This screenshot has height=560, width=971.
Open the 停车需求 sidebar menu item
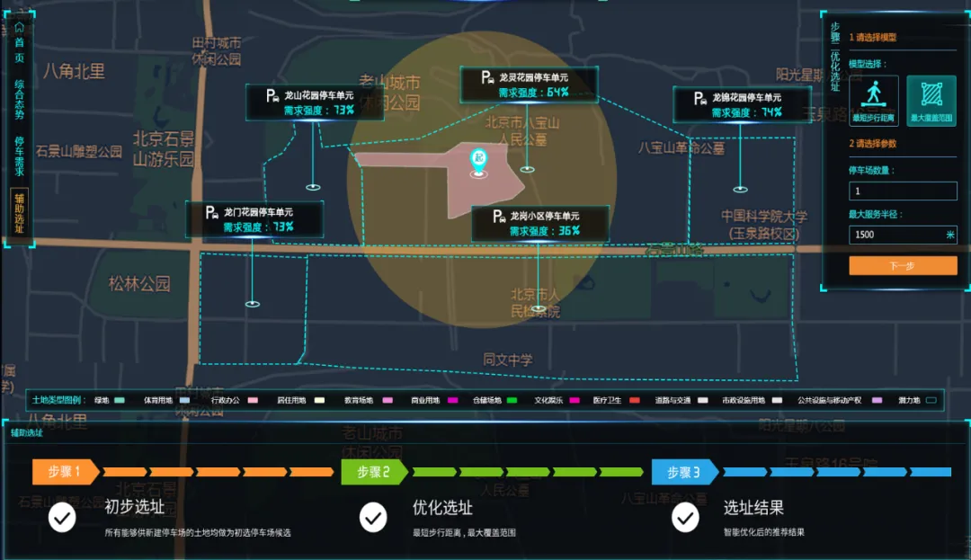point(19,156)
